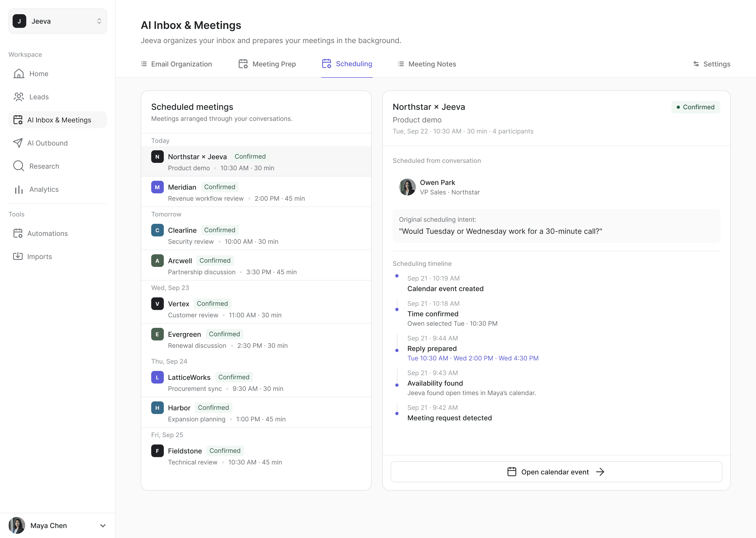Click the Meridian M avatar badge
The height and width of the screenshot is (538, 756).
(157, 187)
